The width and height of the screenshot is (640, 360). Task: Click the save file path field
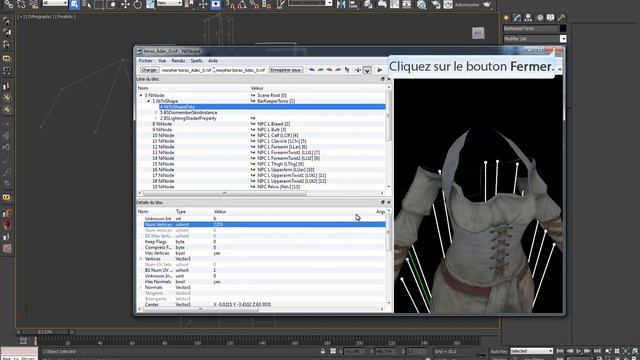click(240, 70)
